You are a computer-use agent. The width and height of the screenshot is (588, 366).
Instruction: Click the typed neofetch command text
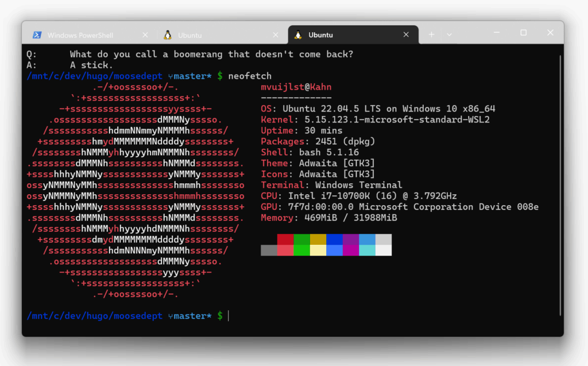click(x=250, y=76)
